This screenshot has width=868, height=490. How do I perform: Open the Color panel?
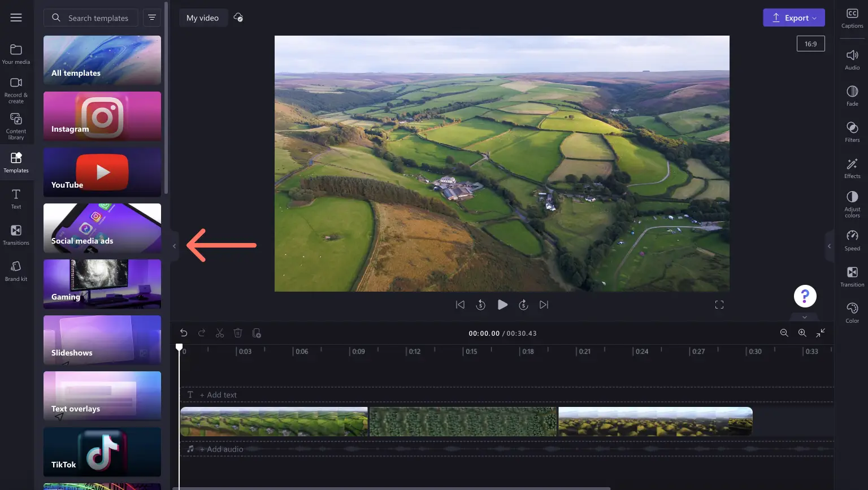[852, 313]
